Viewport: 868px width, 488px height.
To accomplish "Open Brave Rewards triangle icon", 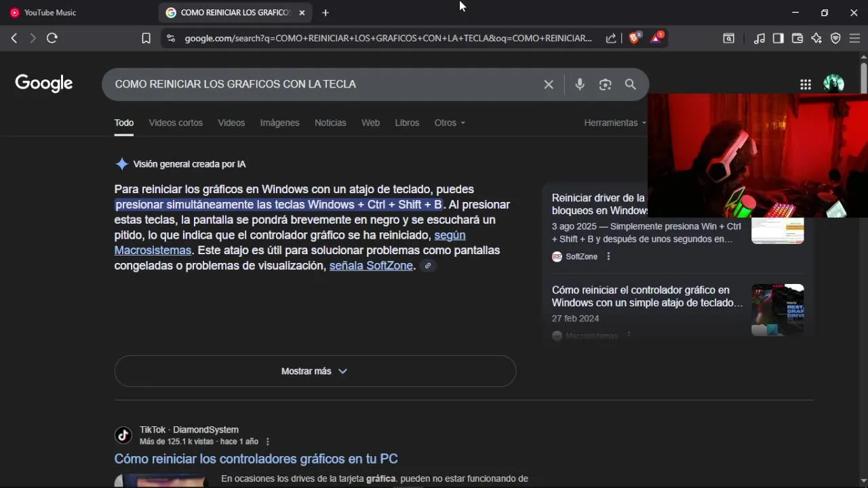I will [656, 38].
